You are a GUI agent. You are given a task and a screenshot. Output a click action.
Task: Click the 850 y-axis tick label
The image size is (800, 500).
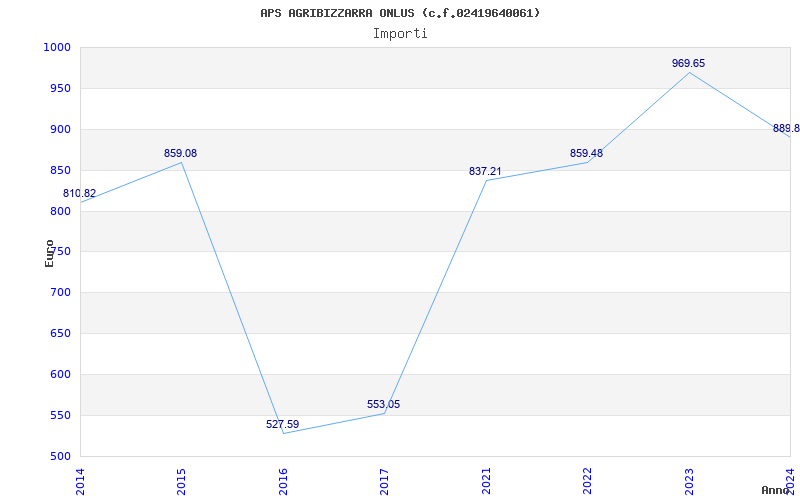click(x=60, y=170)
